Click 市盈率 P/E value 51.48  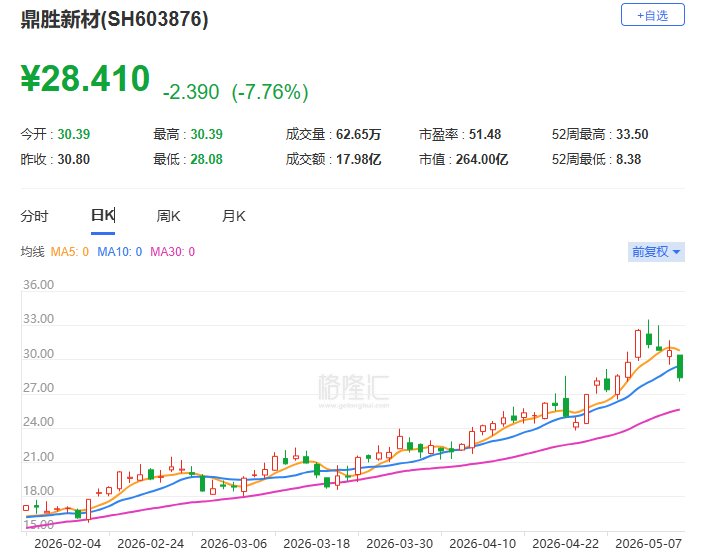tap(485, 134)
